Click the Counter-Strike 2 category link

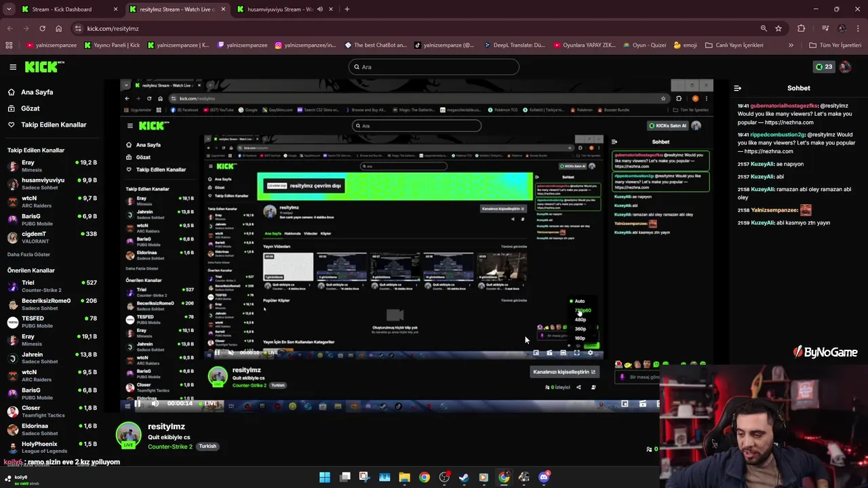170,447
